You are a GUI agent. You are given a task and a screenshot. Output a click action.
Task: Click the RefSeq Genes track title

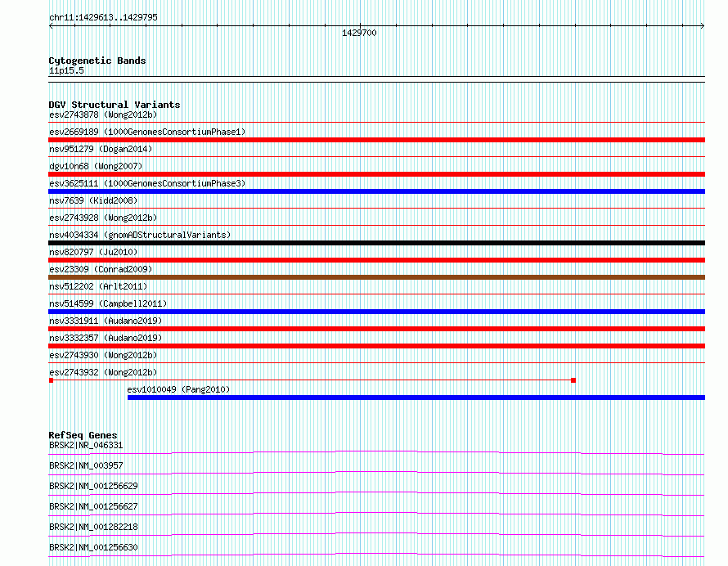[83, 435]
